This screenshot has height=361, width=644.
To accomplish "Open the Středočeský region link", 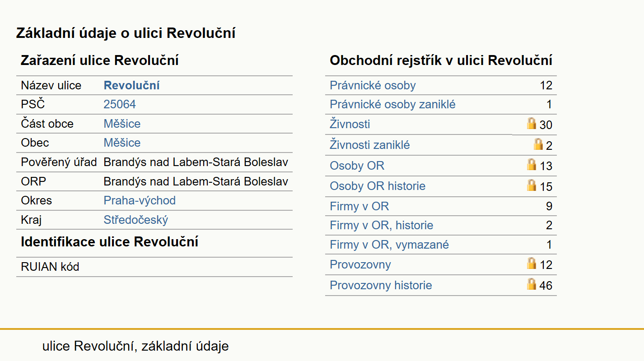I will (x=136, y=220).
